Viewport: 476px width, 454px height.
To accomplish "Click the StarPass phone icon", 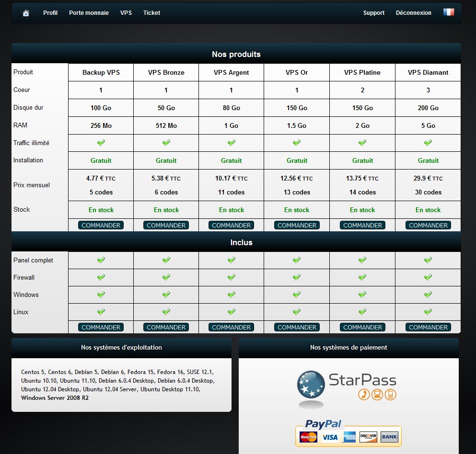I will pyautogui.click(x=364, y=395).
